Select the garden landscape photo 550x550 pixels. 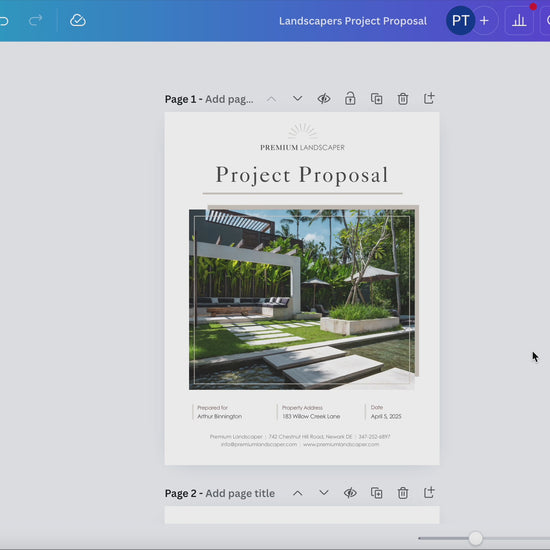coord(302,300)
